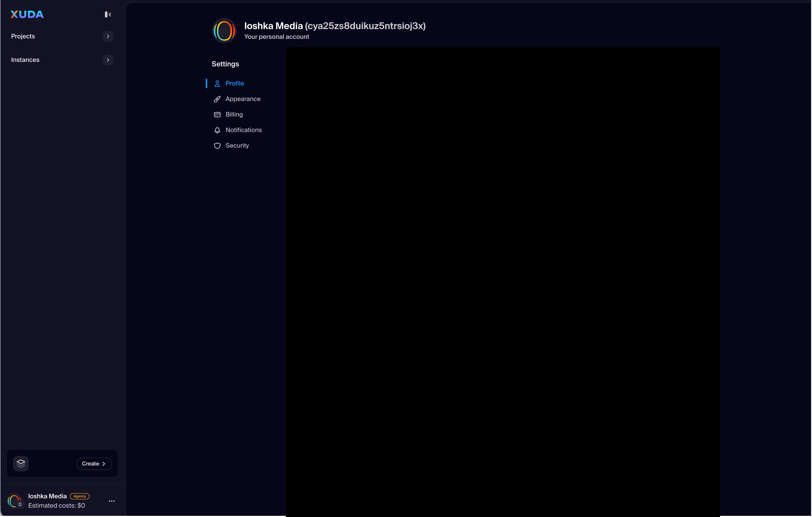Click the Security shield icon
This screenshot has width=812, height=517.
(x=217, y=146)
